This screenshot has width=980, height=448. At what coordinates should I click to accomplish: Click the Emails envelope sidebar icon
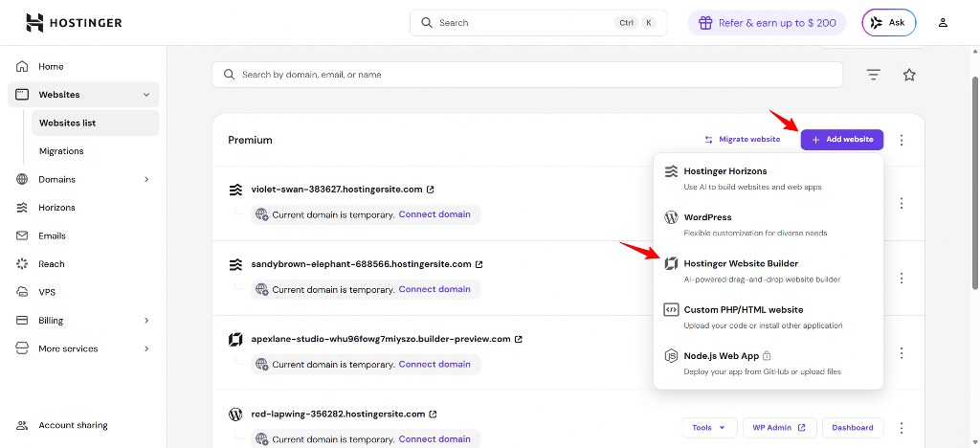[x=22, y=235]
